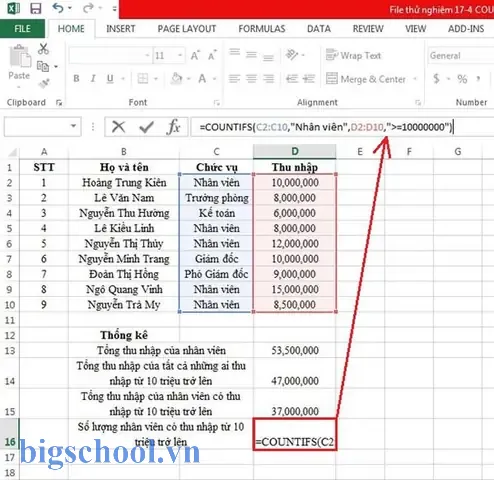Open Clipboard dialog launcher
The height and width of the screenshot is (480, 494).
[x=59, y=103]
